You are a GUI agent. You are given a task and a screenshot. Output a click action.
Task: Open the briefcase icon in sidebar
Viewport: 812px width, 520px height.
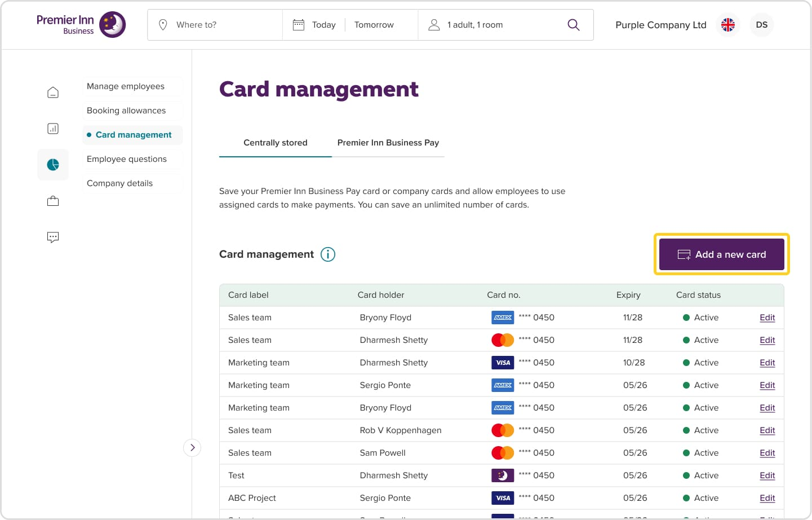pos(53,201)
